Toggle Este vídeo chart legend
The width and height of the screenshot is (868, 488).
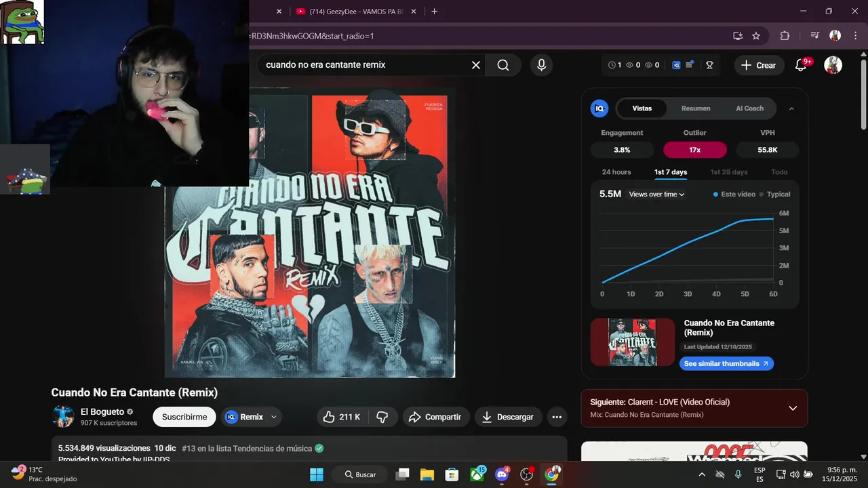734,195
